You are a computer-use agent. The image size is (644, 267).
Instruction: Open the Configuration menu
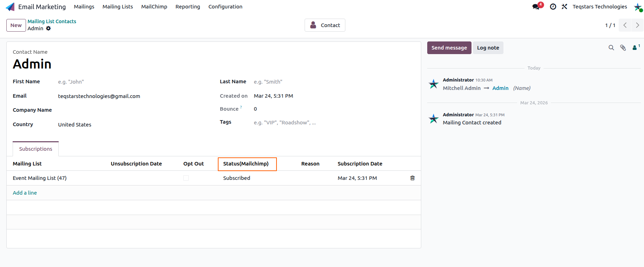coord(225,7)
